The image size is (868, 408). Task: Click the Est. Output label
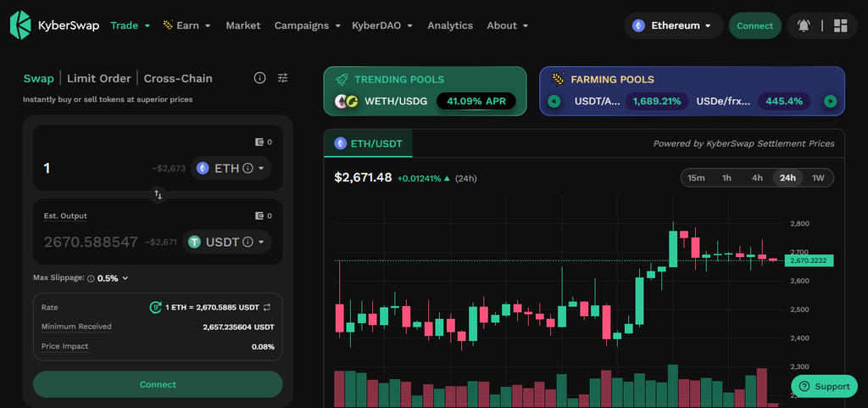click(65, 216)
